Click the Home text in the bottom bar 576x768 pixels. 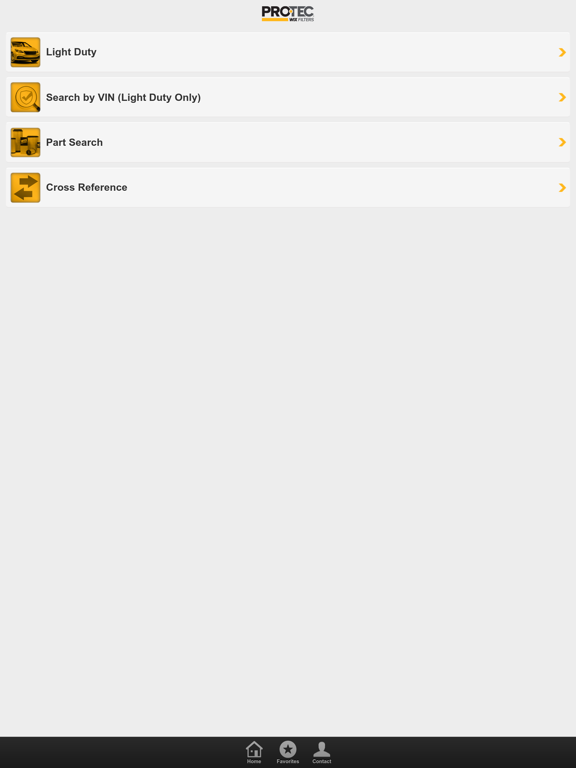(x=254, y=761)
